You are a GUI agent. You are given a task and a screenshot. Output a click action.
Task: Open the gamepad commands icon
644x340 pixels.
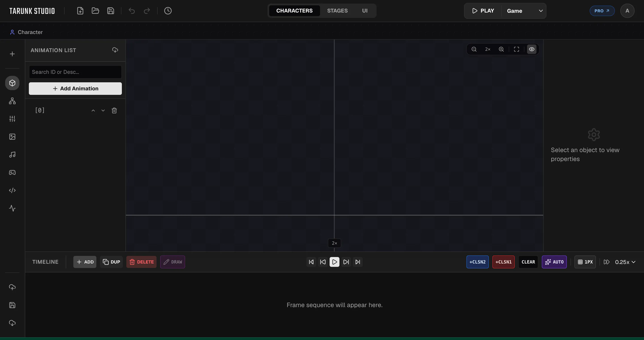(12, 172)
